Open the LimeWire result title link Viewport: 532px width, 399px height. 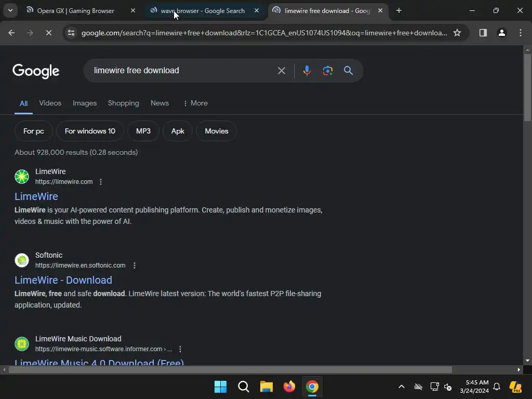click(x=36, y=196)
